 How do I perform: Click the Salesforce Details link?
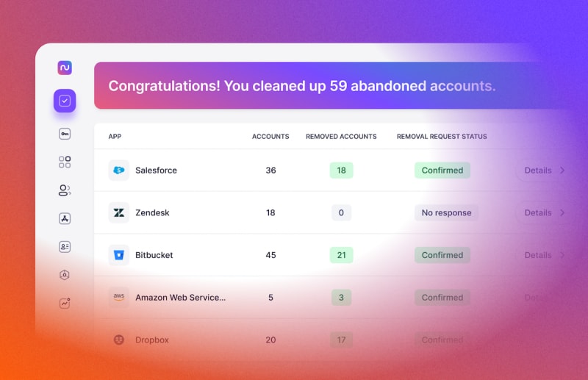(x=538, y=171)
